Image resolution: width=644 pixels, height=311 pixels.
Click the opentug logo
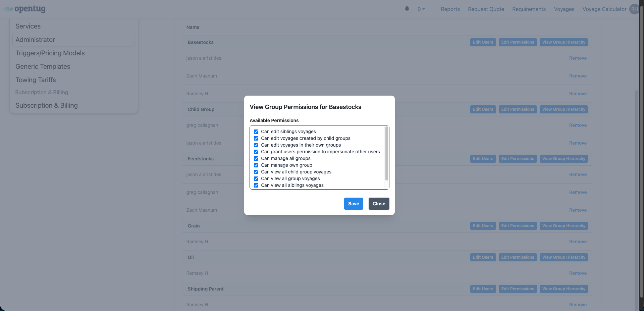[x=24, y=9]
